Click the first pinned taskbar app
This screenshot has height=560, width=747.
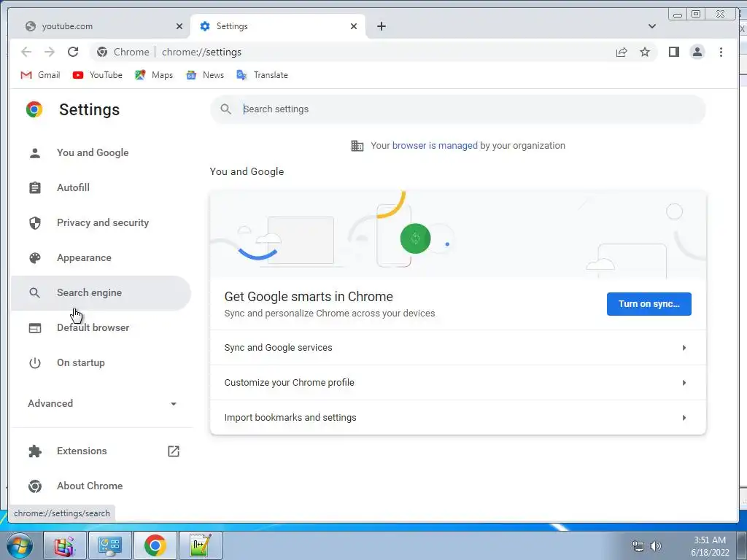point(64,545)
